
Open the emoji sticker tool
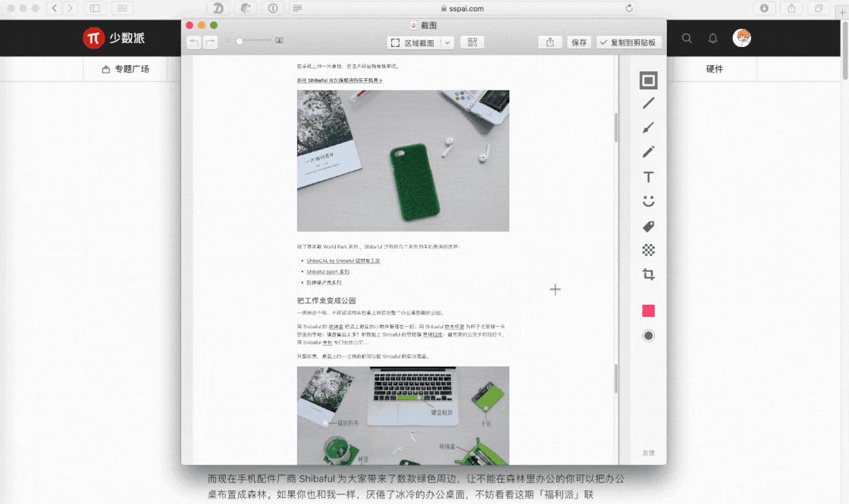(648, 202)
